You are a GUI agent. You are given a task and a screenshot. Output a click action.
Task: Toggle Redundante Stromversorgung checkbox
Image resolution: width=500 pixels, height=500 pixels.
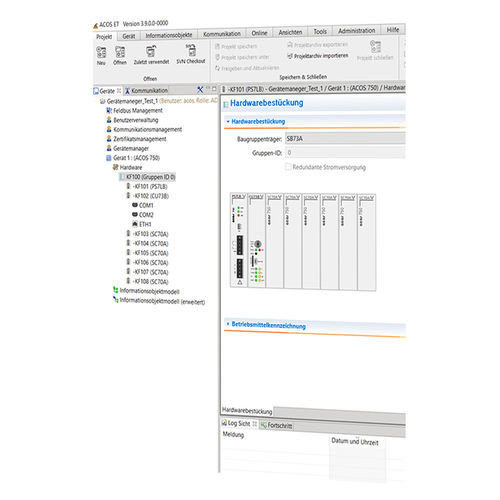click(x=288, y=167)
